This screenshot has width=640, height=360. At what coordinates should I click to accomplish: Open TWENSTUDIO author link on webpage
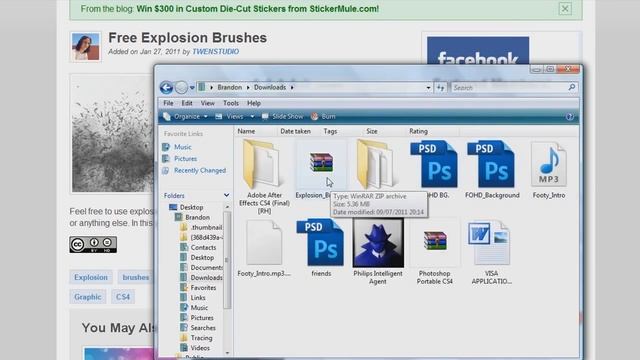point(216,52)
